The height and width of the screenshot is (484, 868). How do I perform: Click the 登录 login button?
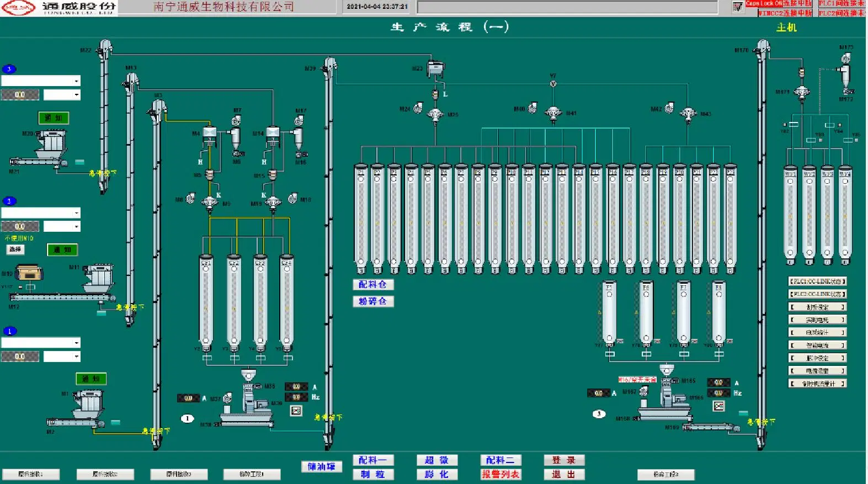pos(564,460)
